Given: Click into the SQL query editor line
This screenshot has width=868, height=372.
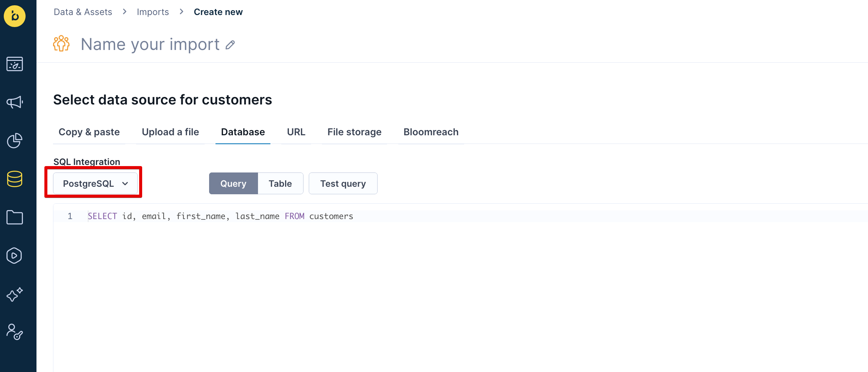Looking at the screenshot, I should (x=461, y=216).
